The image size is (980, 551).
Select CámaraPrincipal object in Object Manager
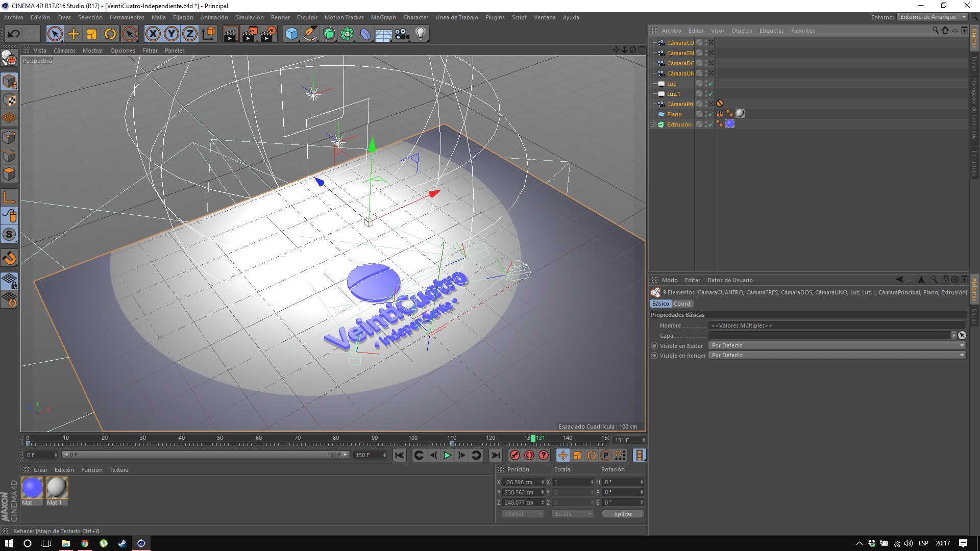680,104
